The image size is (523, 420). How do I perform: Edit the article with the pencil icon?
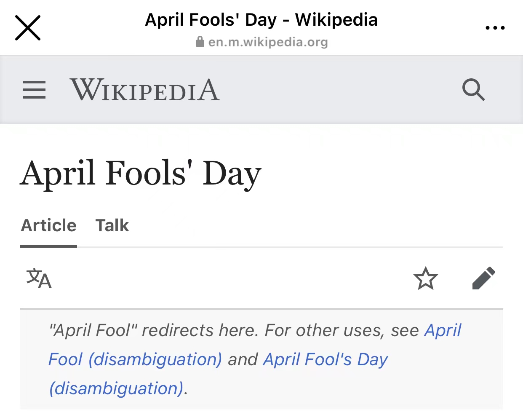tap(483, 278)
